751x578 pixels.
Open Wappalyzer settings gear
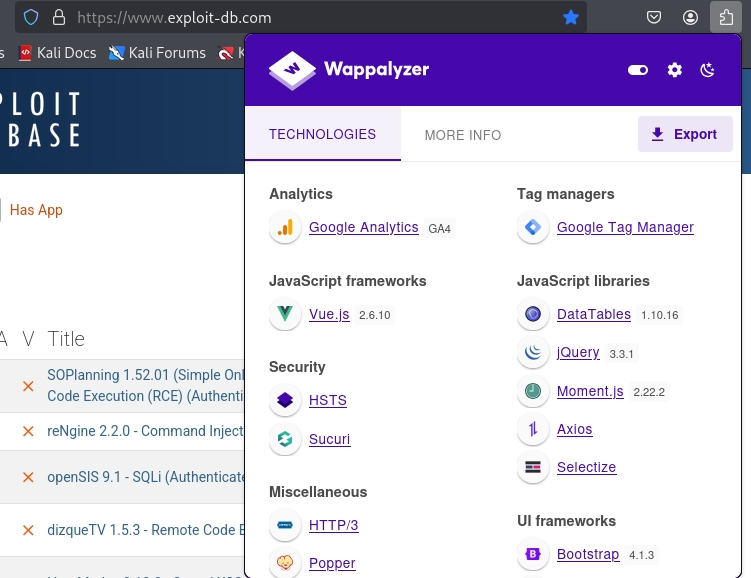point(674,70)
